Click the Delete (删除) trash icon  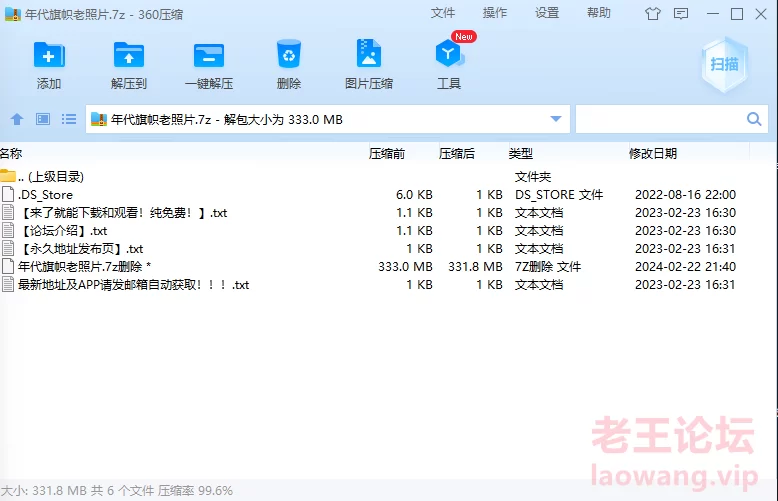(x=289, y=56)
